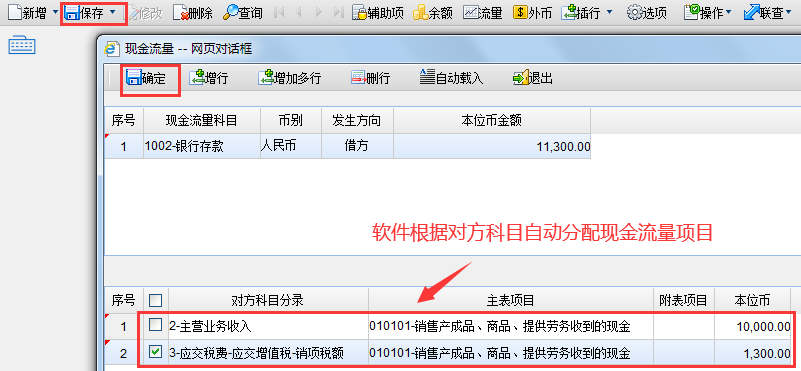The image size is (801, 371).
Task: Uncheck the box for 3-应交税费 row
Action: pyautogui.click(x=155, y=352)
